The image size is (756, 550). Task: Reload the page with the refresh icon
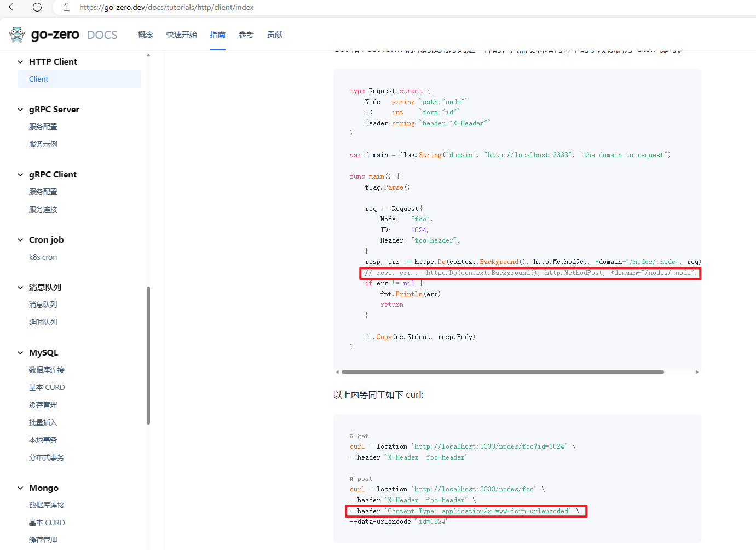pyautogui.click(x=37, y=7)
